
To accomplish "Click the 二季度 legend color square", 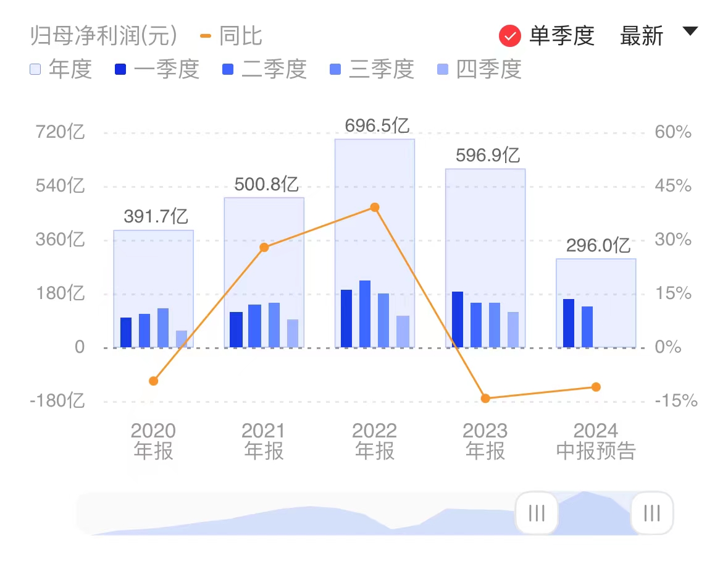I will [x=228, y=69].
